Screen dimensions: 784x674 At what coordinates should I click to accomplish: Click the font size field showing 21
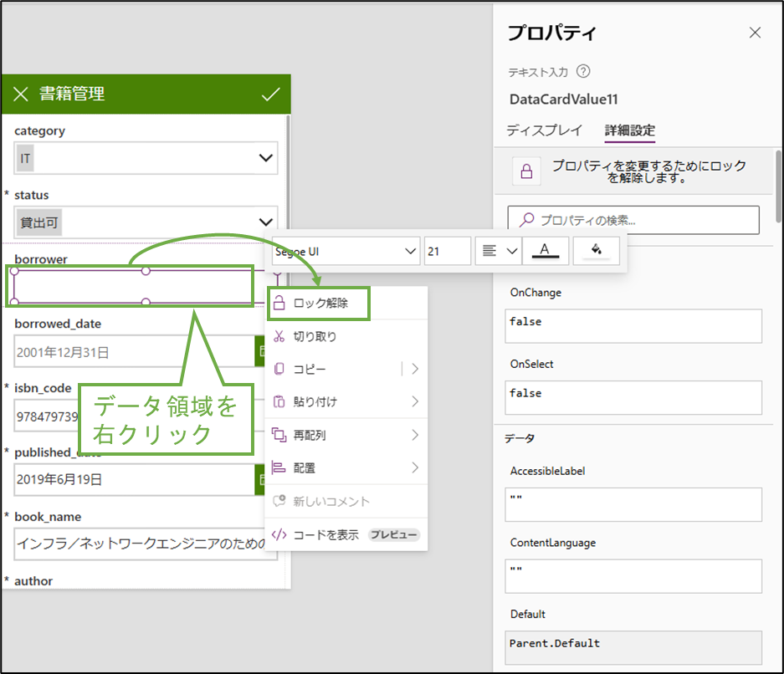click(x=448, y=252)
